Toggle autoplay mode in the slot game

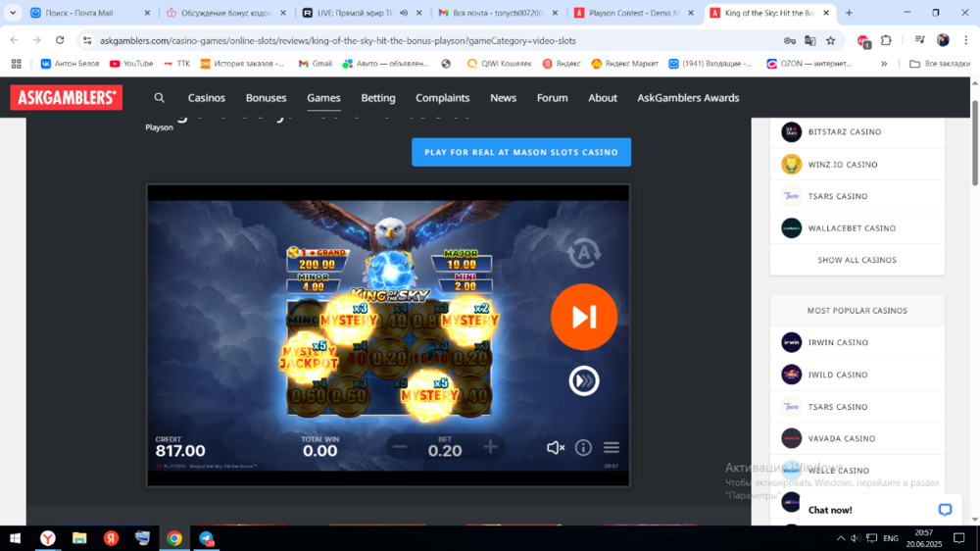point(584,253)
